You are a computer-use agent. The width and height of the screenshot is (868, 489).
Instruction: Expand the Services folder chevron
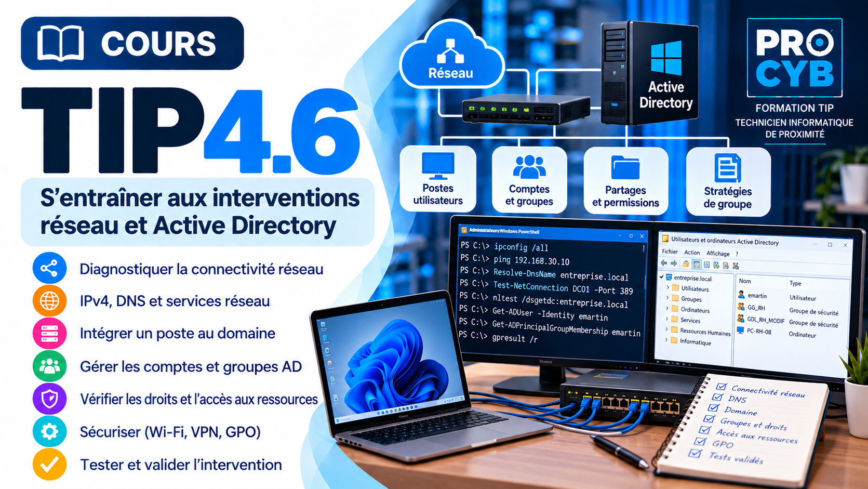[667, 319]
